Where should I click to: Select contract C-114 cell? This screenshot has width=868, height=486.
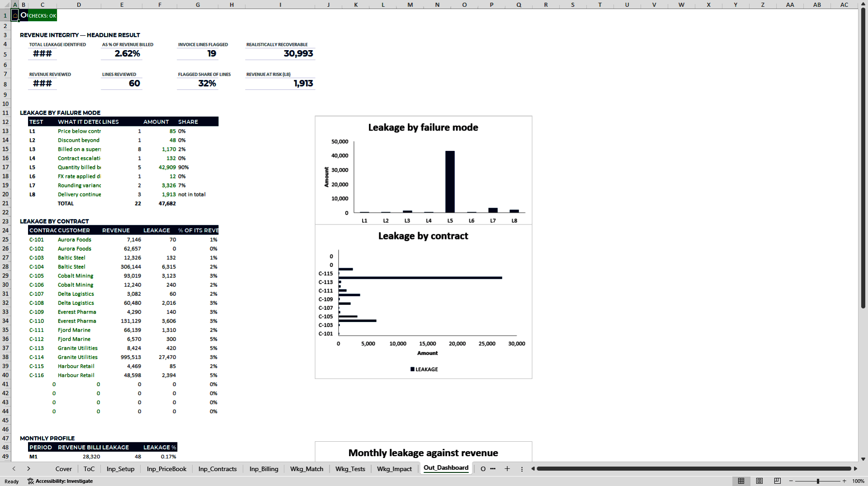(42, 357)
